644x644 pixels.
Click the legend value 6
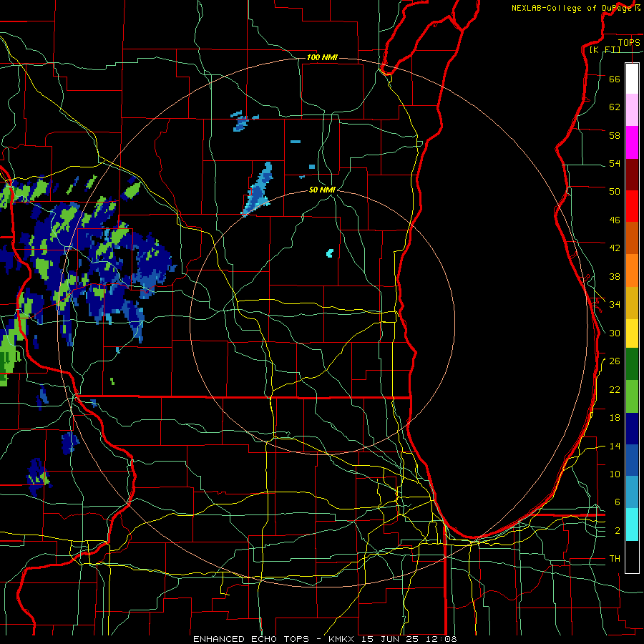pos(618,502)
